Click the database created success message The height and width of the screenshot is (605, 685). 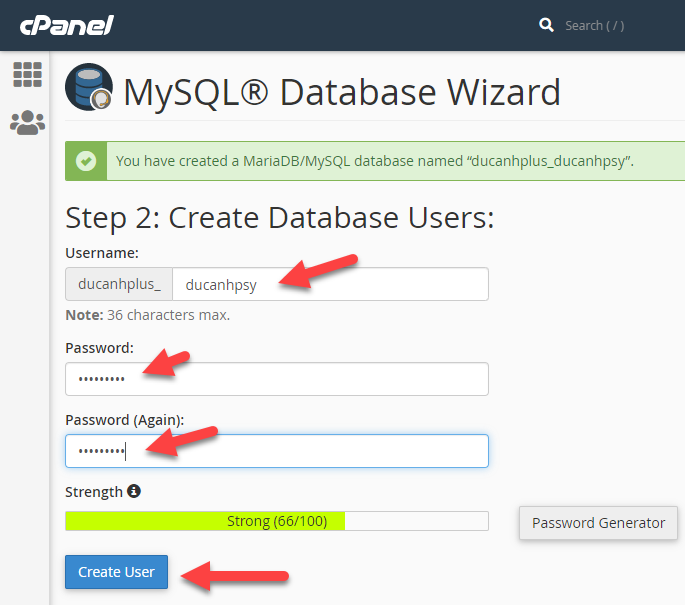pyautogui.click(x=375, y=161)
